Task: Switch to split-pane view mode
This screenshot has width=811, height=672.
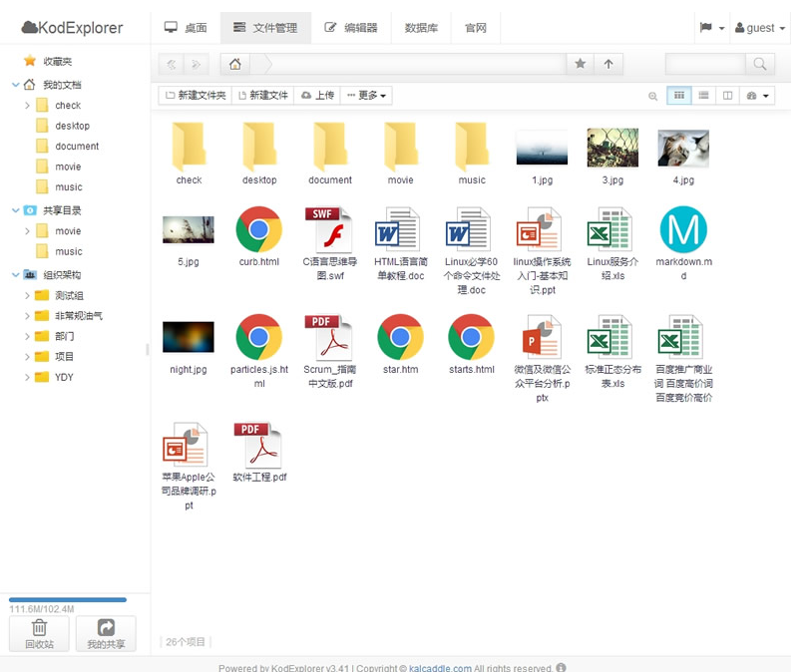Action: (x=729, y=96)
